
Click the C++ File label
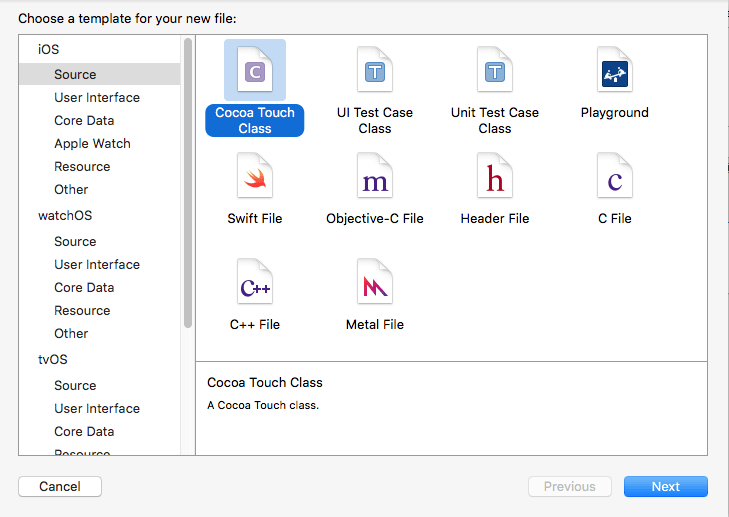click(255, 325)
